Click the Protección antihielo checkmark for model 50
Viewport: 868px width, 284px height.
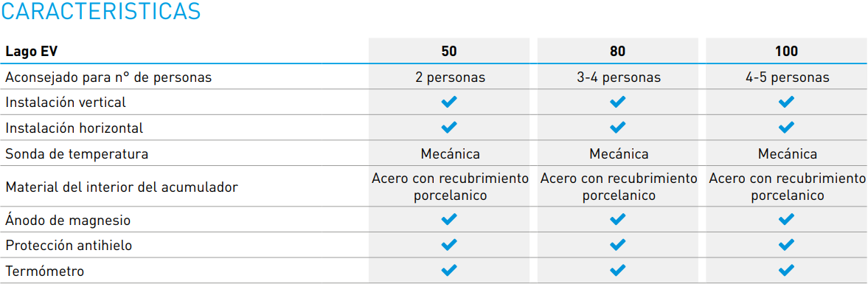click(449, 245)
